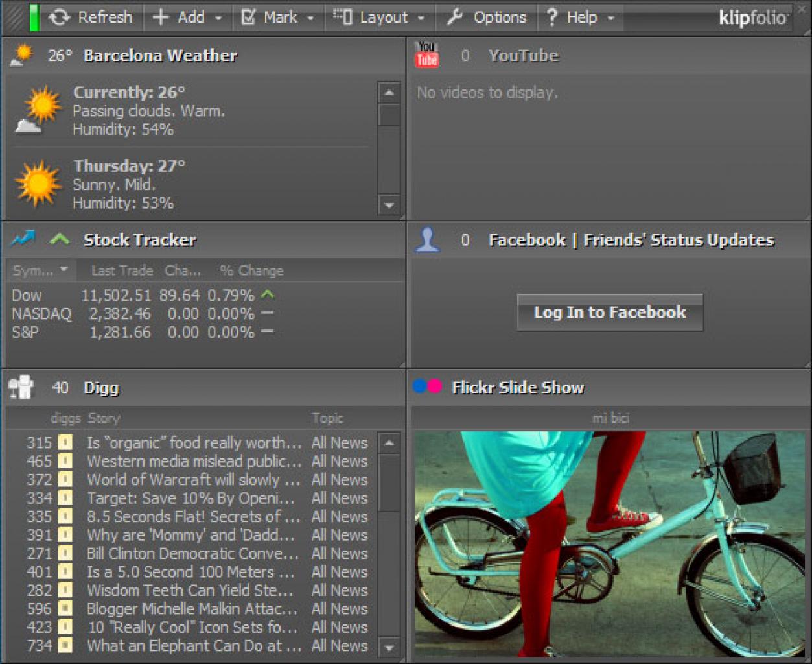Click the Refresh circular arrows icon
This screenshot has height=664, width=812.
pos(59,18)
